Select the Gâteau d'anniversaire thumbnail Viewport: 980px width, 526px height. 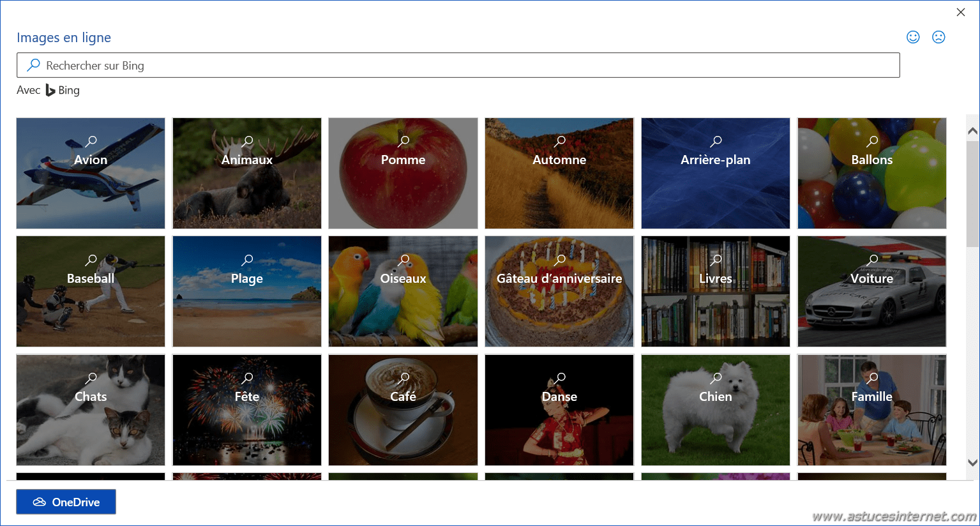[x=559, y=292]
